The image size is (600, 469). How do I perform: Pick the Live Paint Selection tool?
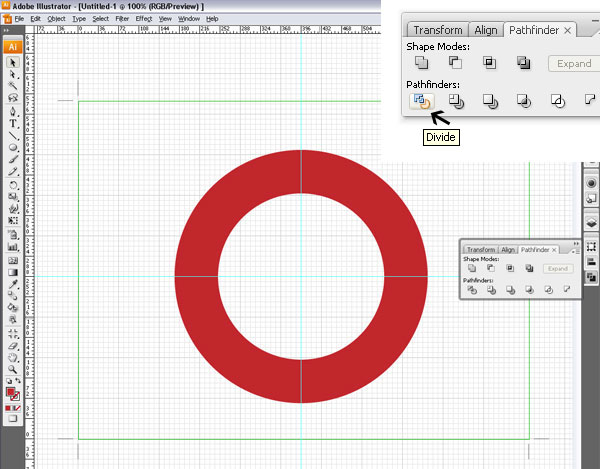coord(13,319)
